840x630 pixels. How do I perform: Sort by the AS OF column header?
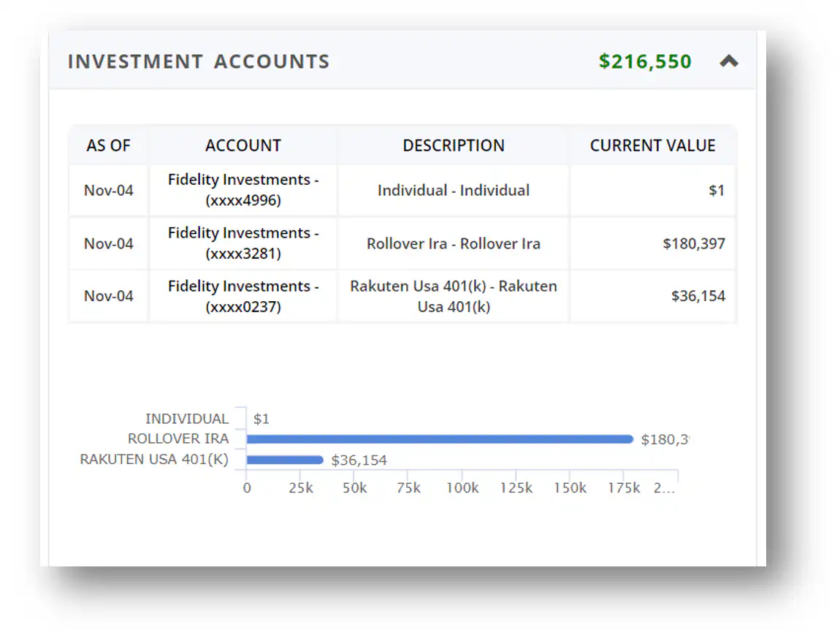coord(108,145)
